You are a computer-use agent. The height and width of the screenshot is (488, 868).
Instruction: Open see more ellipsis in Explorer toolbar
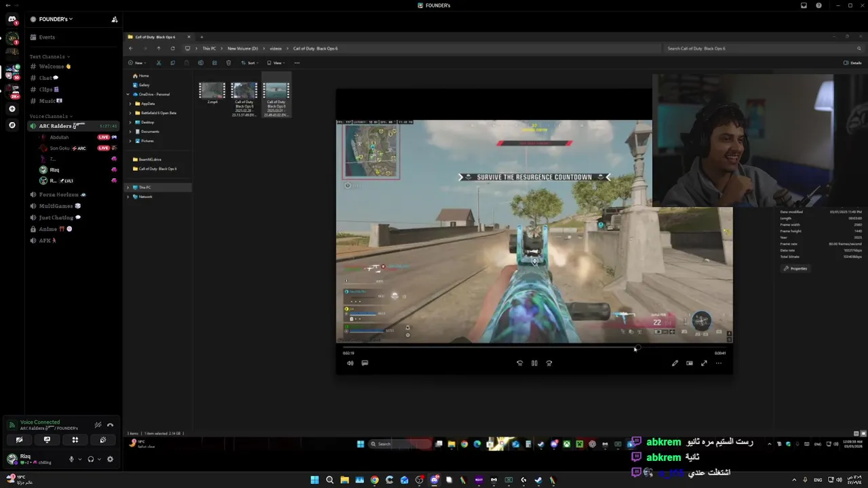point(297,63)
